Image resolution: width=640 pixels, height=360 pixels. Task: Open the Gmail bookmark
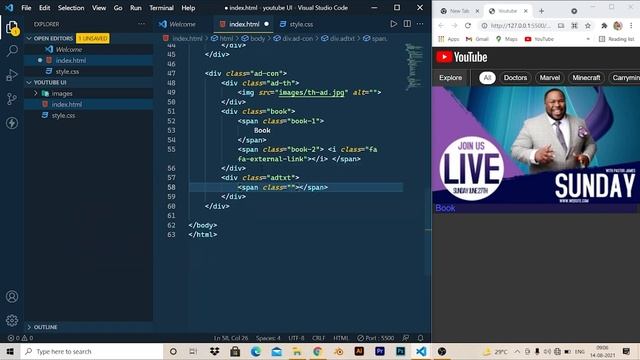[477, 39]
